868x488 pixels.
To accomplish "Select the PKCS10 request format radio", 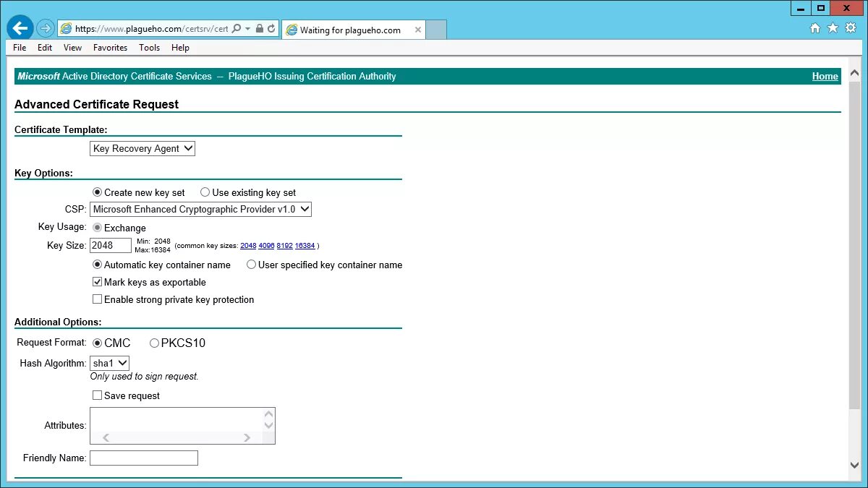I will (x=154, y=343).
